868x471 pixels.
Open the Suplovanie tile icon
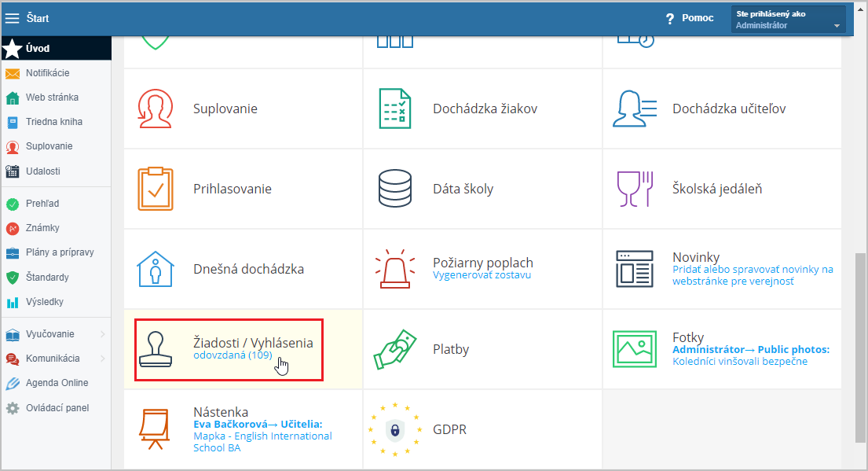point(156,109)
